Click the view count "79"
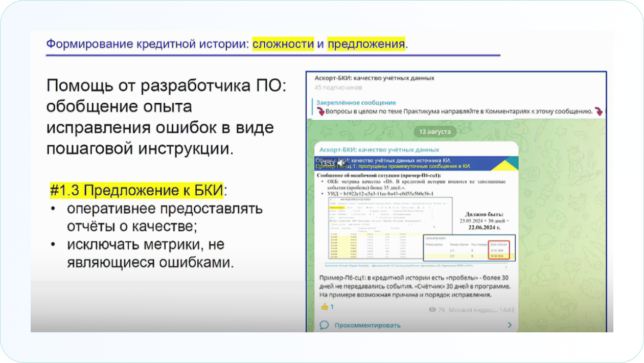 pos(442,310)
